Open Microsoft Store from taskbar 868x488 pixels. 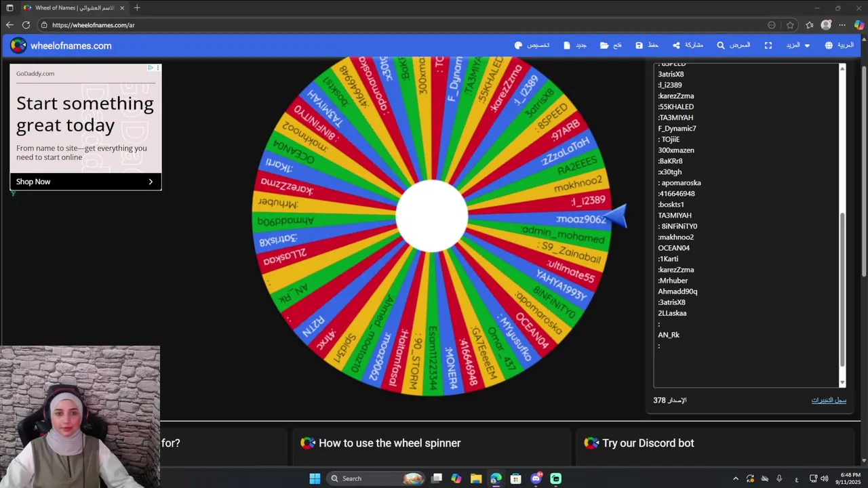pyautogui.click(x=516, y=479)
